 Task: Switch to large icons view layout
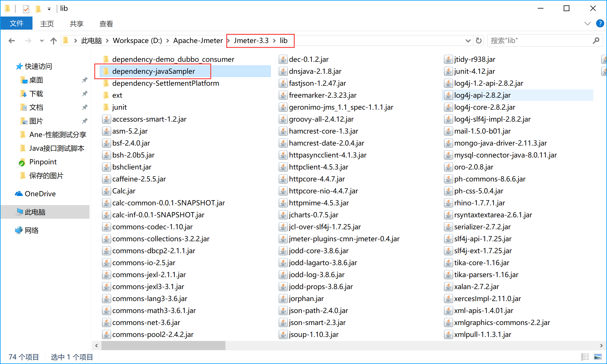click(x=598, y=357)
